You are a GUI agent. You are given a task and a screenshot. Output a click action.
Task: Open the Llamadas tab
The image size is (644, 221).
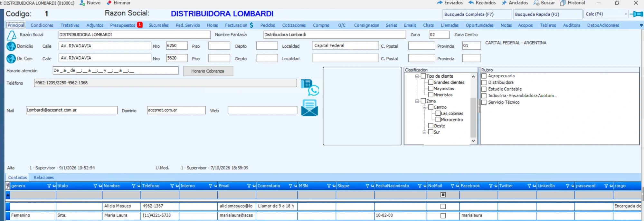tap(450, 25)
